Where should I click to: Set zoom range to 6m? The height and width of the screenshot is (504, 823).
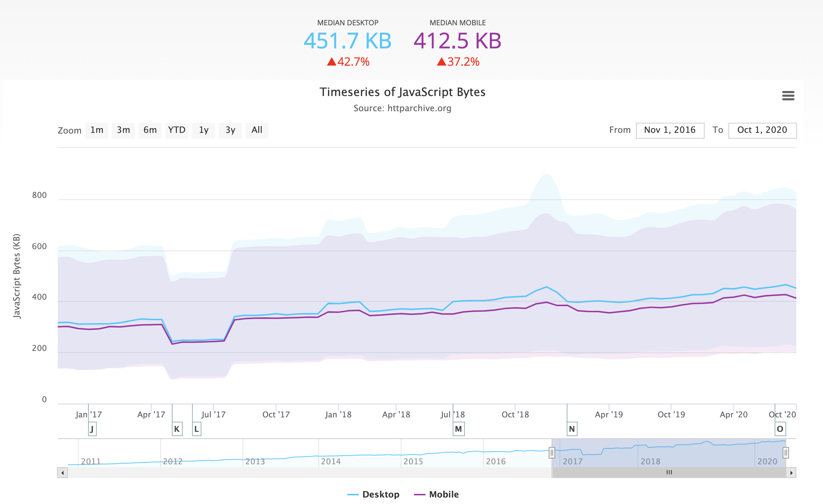point(150,130)
